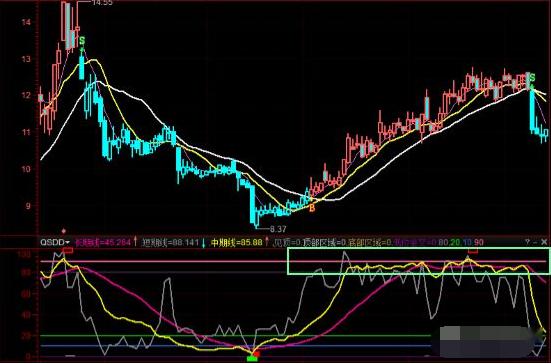Click the green 20 level horizontal line
The height and width of the screenshot is (364, 551).
[235, 336]
